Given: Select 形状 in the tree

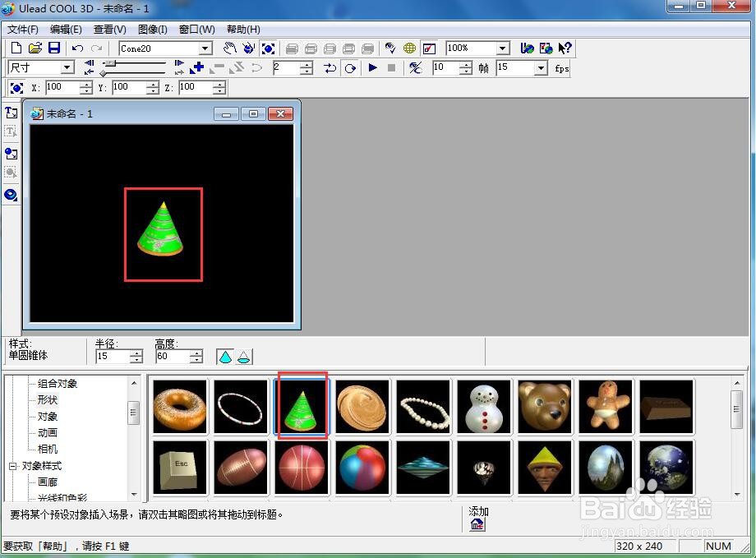Looking at the screenshot, I should click(48, 400).
